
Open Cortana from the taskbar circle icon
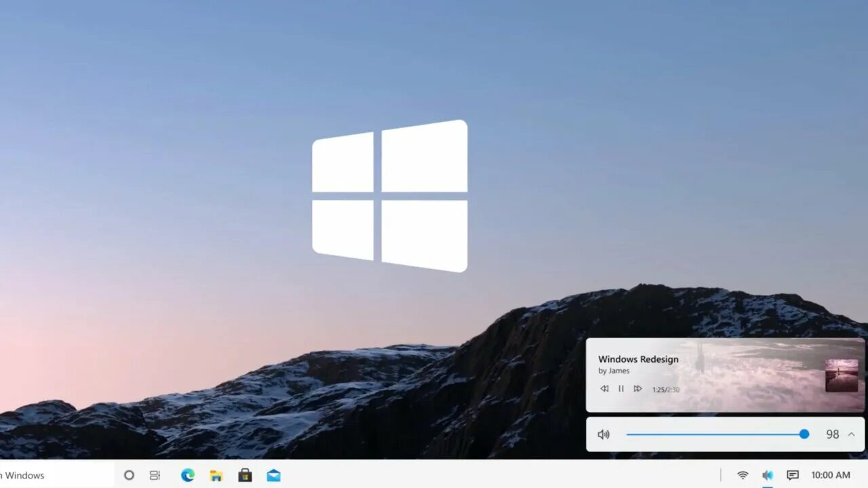tap(129, 475)
